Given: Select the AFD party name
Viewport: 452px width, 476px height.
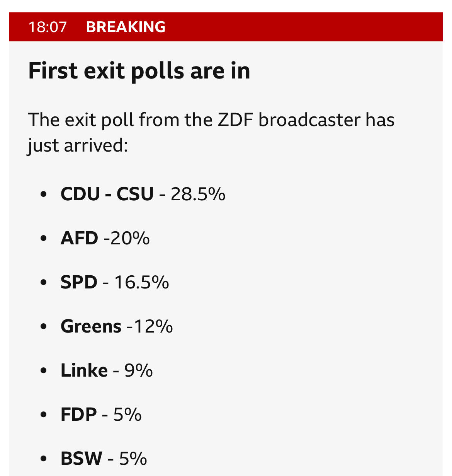Looking at the screenshot, I should click(79, 238).
